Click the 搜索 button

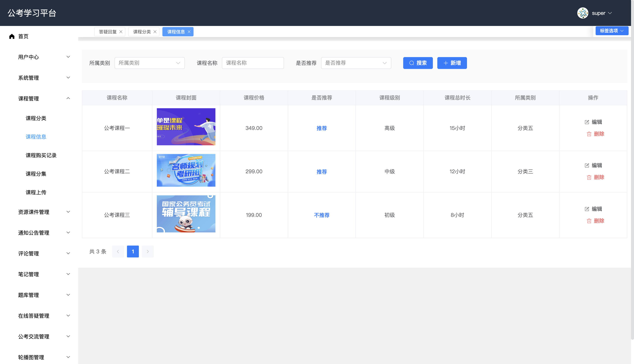tap(418, 63)
